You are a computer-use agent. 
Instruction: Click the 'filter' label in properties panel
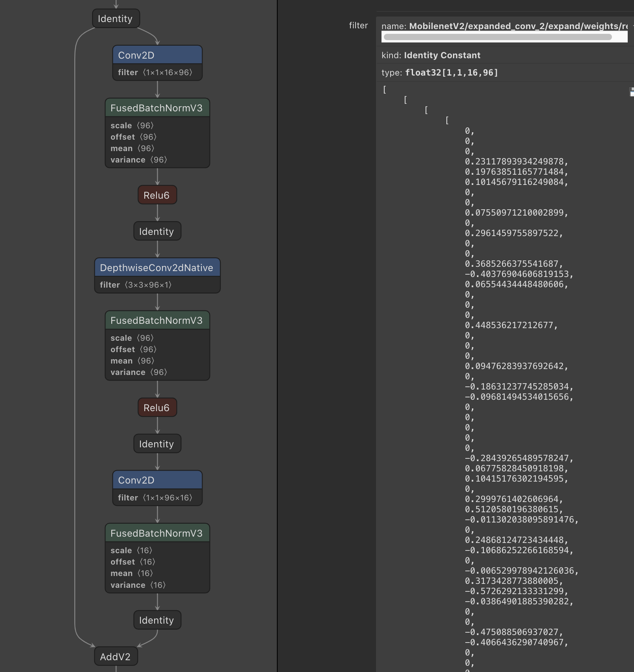pos(358,25)
